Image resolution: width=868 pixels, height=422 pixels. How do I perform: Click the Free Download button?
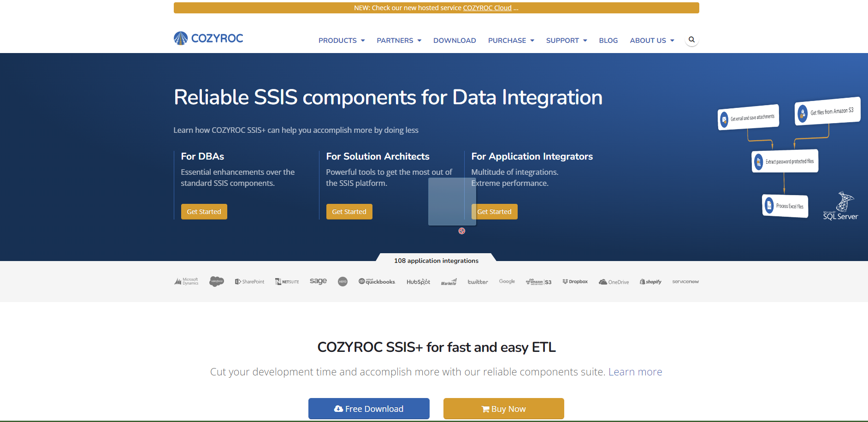tap(369, 409)
